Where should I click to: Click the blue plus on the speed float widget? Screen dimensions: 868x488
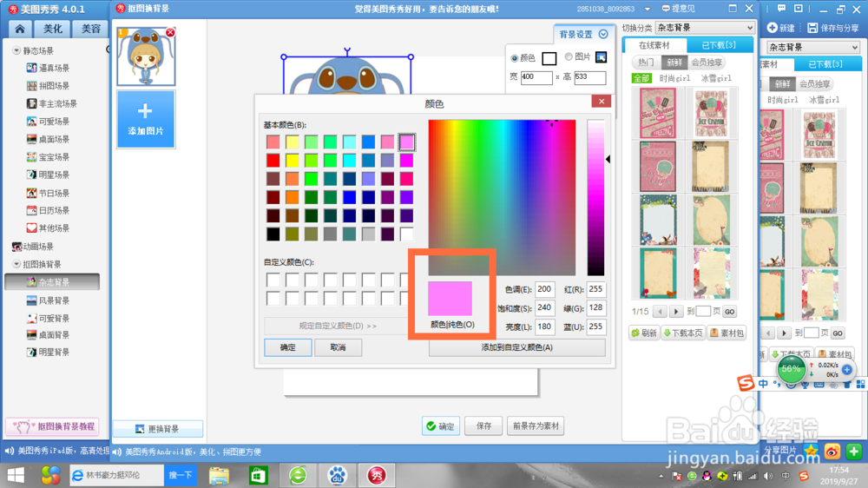point(847,369)
